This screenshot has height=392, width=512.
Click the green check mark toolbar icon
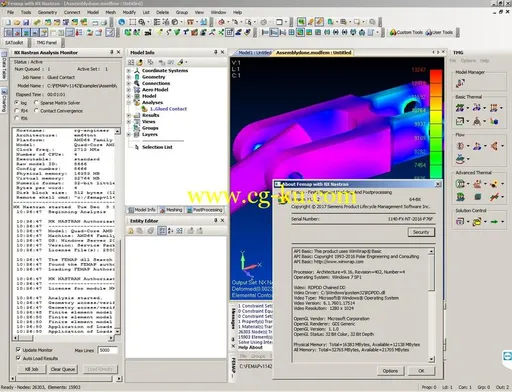click(177, 32)
